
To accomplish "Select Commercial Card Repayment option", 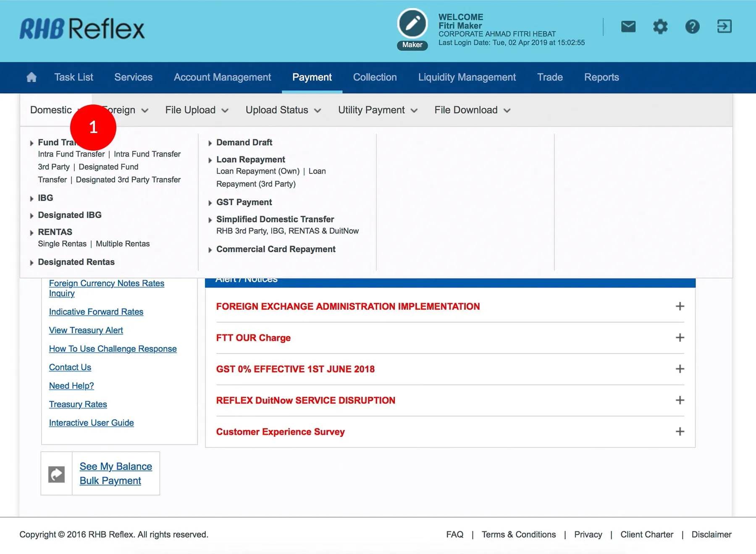I will click(276, 249).
